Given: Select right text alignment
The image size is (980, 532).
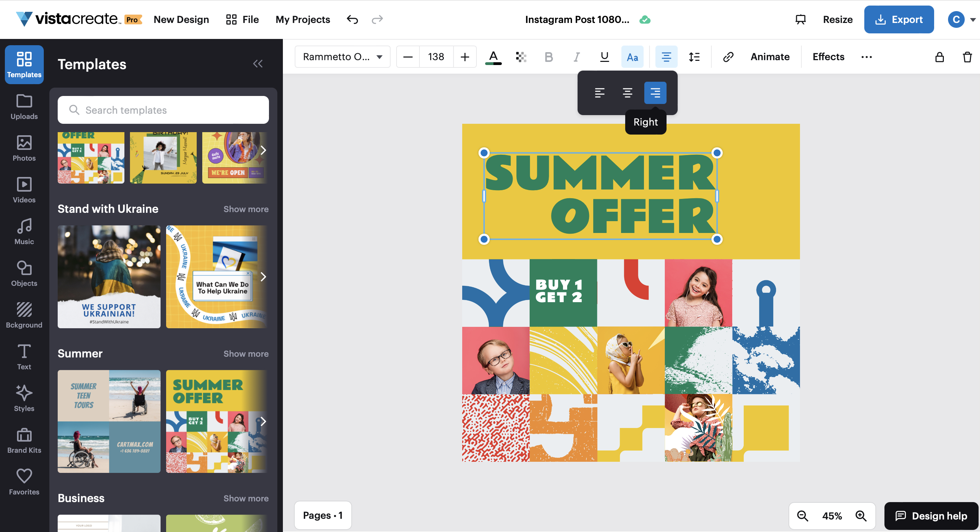Looking at the screenshot, I should [655, 92].
